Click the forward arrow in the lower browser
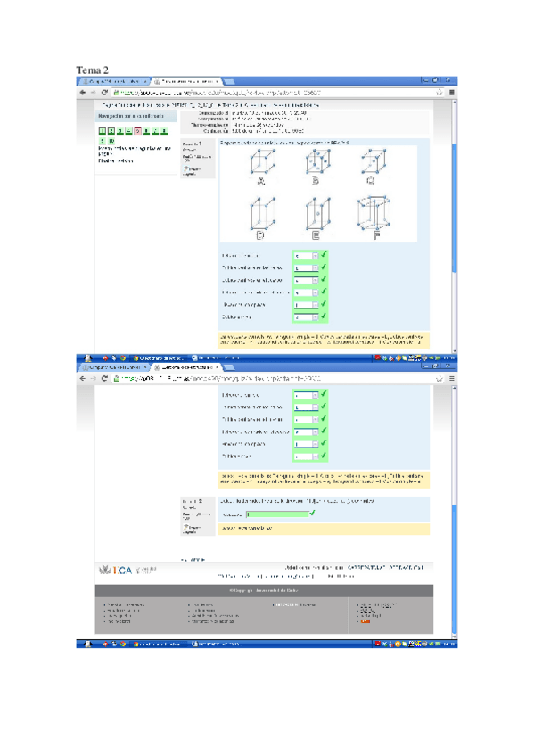Screen dimensions: 534x756 click(x=93, y=379)
